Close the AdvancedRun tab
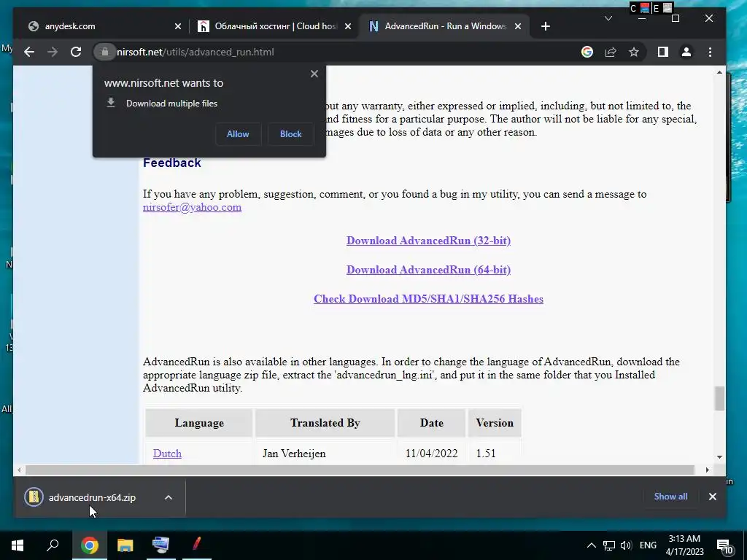The height and width of the screenshot is (560, 747). coord(518,26)
